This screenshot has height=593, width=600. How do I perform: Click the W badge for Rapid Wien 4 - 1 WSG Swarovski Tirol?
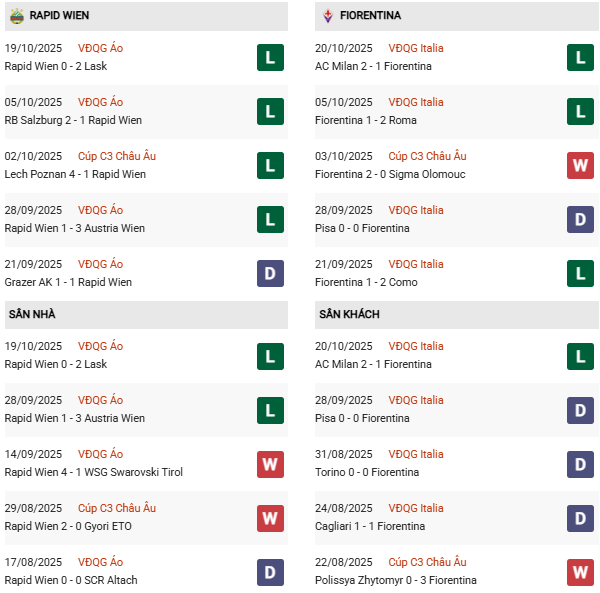click(270, 463)
